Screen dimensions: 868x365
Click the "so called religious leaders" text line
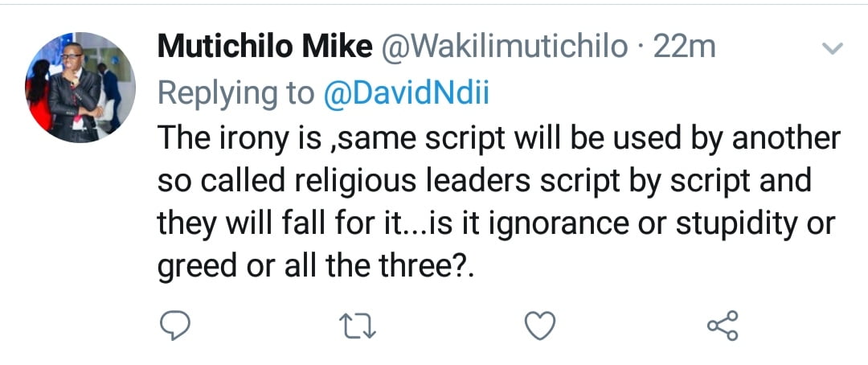click(x=482, y=182)
